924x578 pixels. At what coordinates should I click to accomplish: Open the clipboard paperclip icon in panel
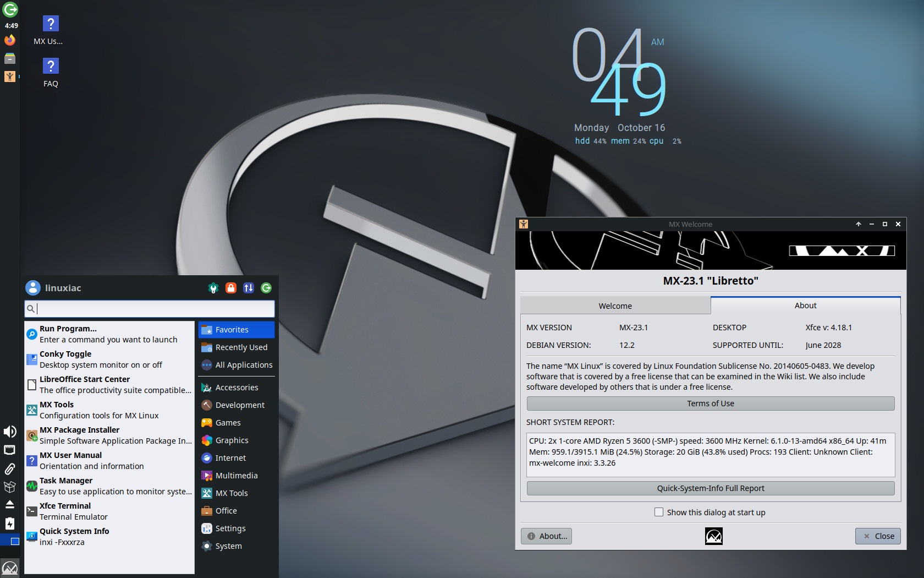(10, 469)
